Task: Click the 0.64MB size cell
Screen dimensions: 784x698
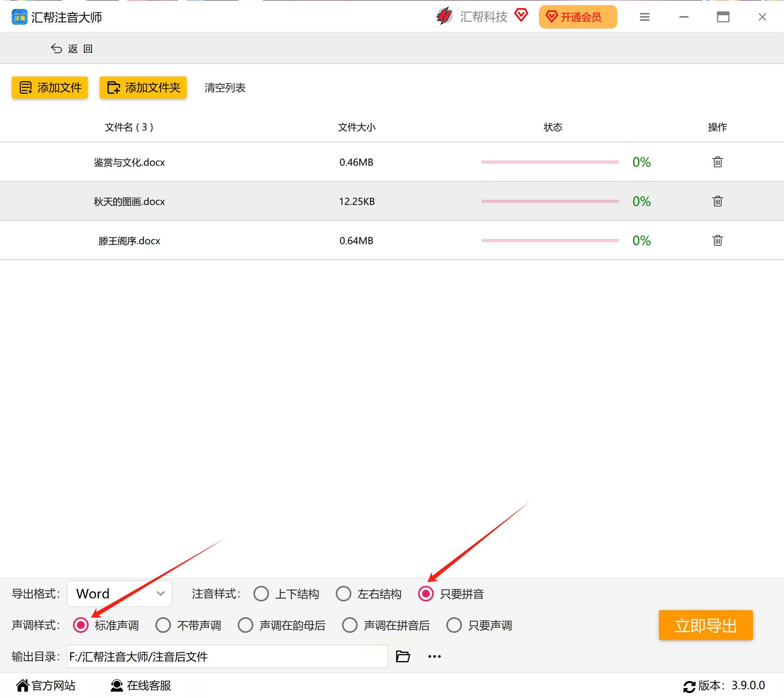Action: point(357,241)
